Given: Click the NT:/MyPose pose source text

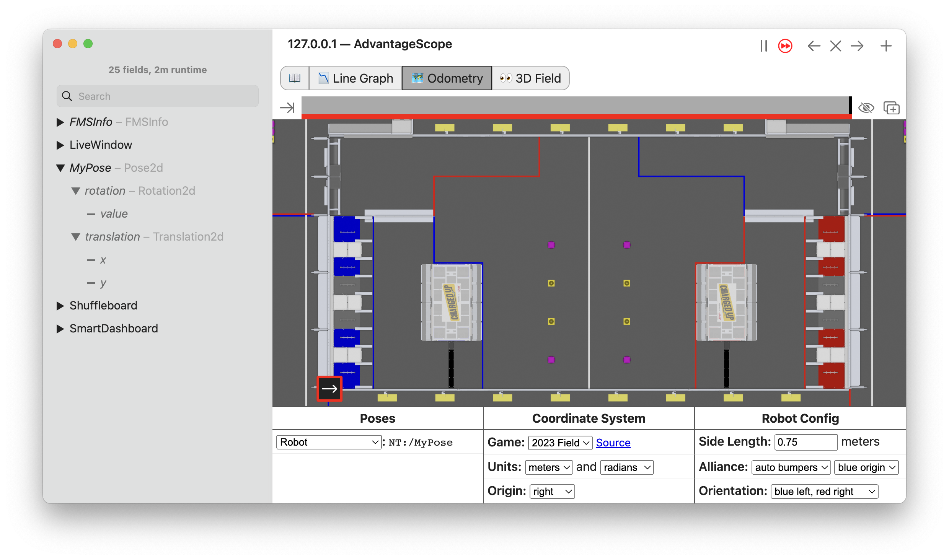Looking at the screenshot, I should 421,443.
